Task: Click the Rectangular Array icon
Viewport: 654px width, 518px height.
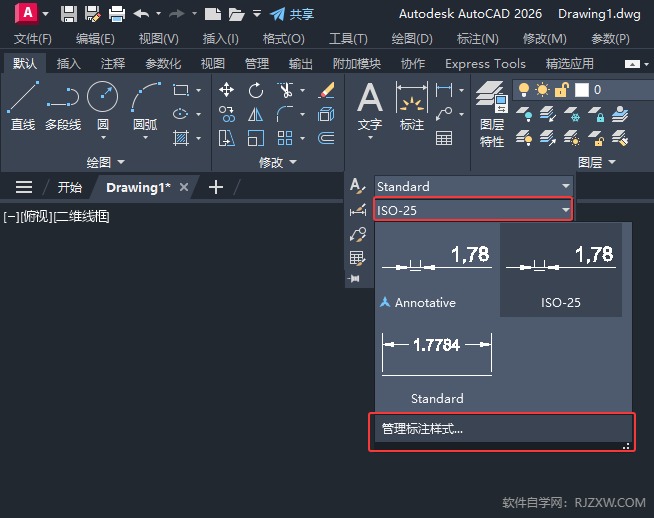Action: point(285,138)
